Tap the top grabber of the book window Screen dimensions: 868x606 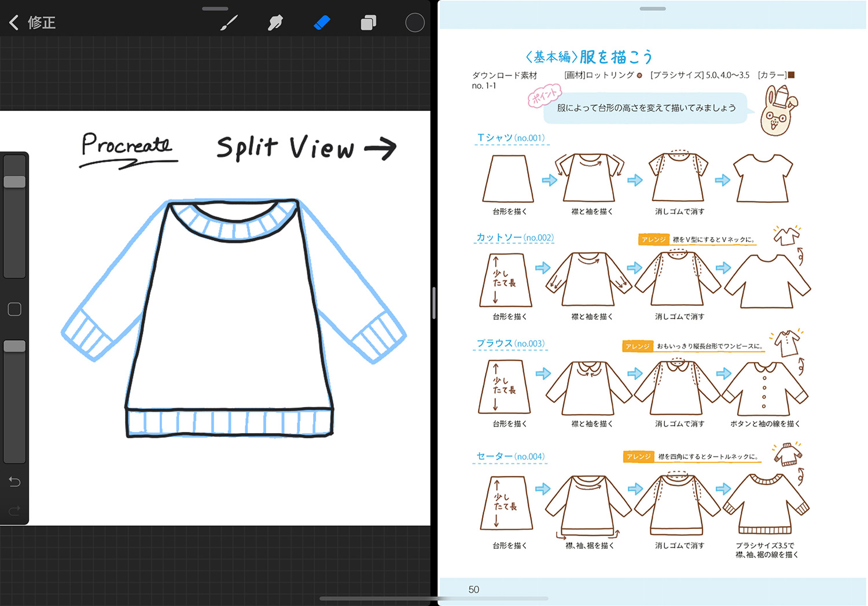pos(653,9)
